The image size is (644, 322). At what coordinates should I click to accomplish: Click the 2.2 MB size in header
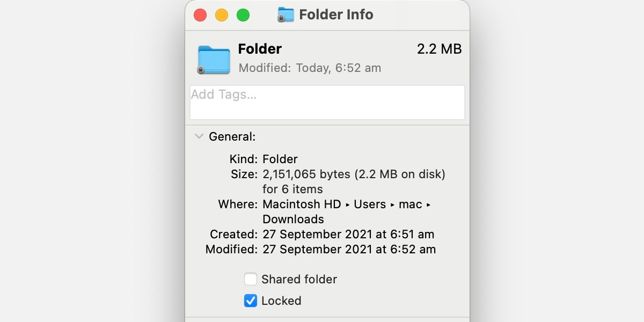[439, 49]
